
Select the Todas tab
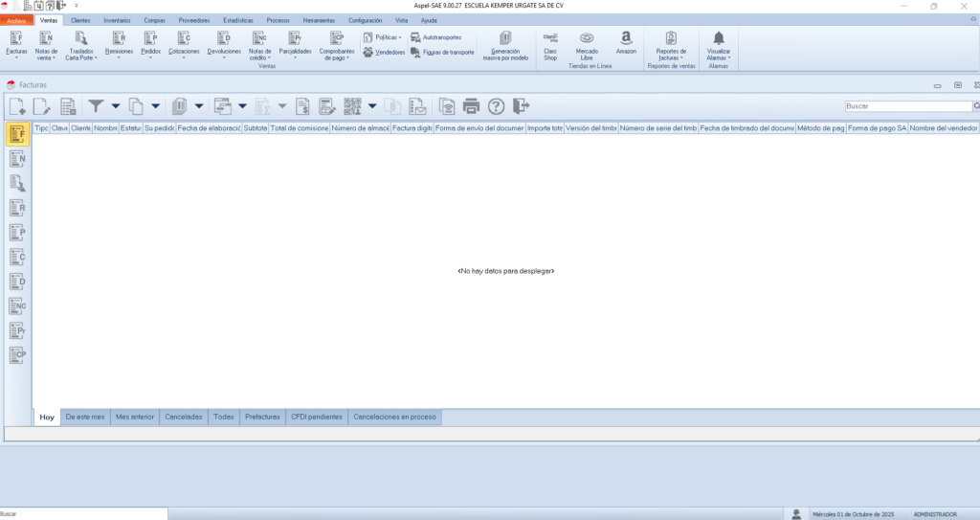(224, 417)
